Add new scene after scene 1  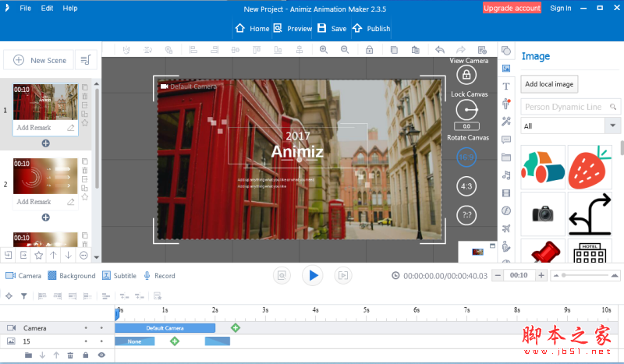click(46, 143)
